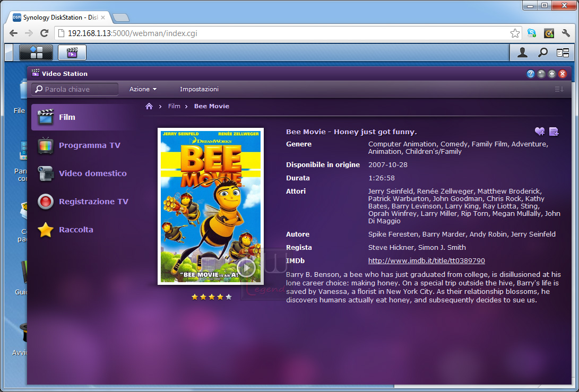Edit Bee Movie video info icon
This screenshot has height=392, width=579.
554,132
